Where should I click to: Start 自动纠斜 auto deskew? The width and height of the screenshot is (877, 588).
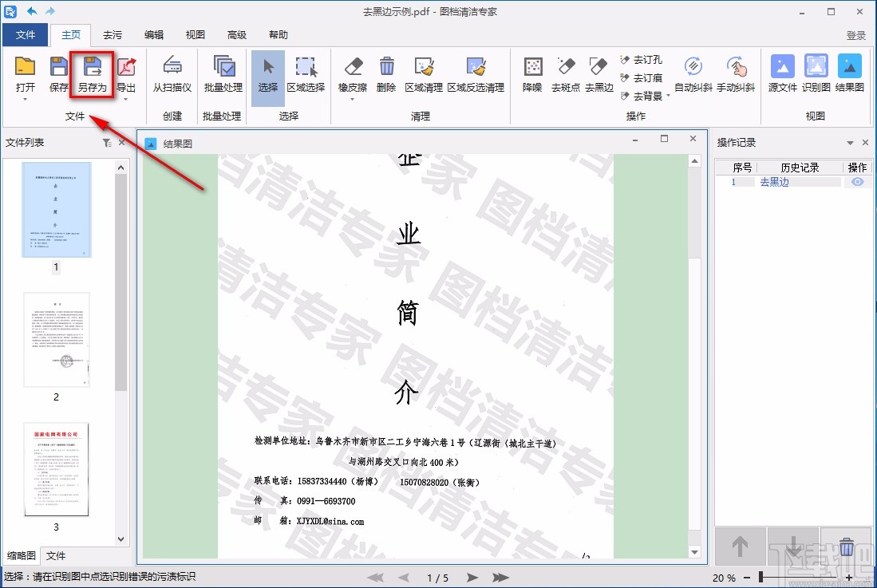click(x=693, y=76)
